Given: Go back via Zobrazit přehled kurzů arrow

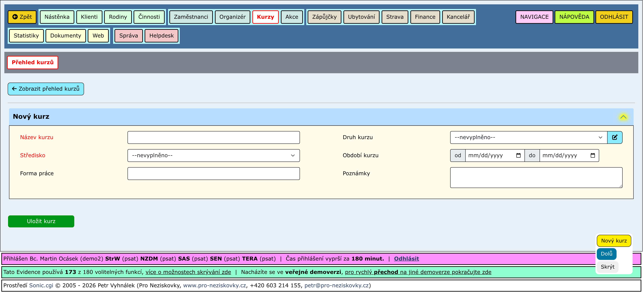Looking at the screenshot, I should click(x=46, y=89).
